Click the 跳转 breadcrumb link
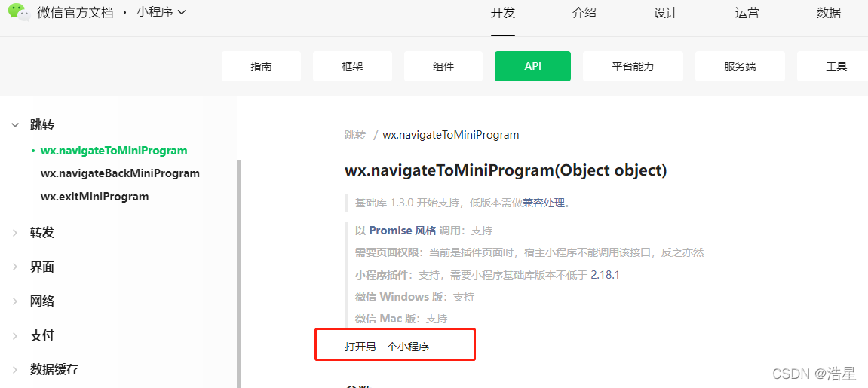The width and height of the screenshot is (868, 388). pyautogui.click(x=355, y=135)
